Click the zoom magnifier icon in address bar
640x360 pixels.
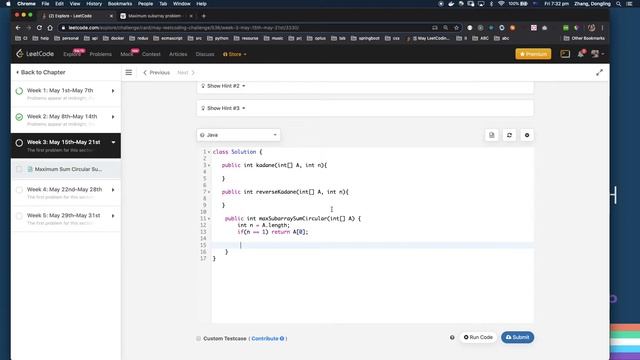point(446,28)
